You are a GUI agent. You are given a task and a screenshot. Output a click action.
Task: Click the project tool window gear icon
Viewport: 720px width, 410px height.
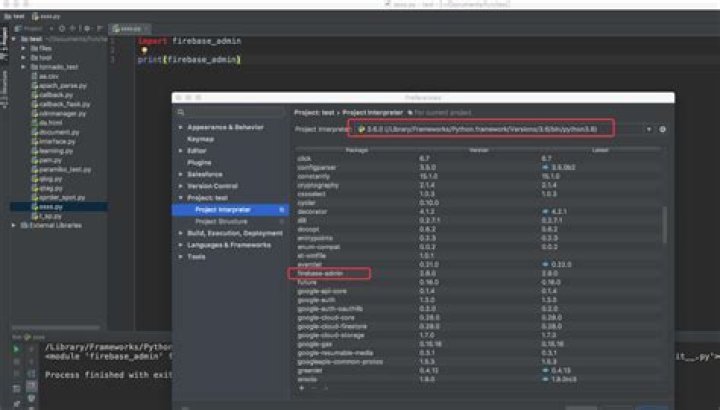pos(87,28)
